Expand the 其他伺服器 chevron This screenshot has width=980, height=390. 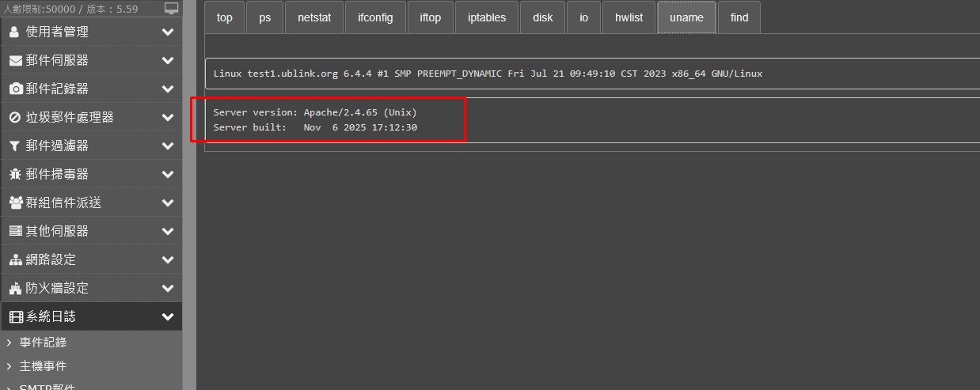tap(167, 232)
